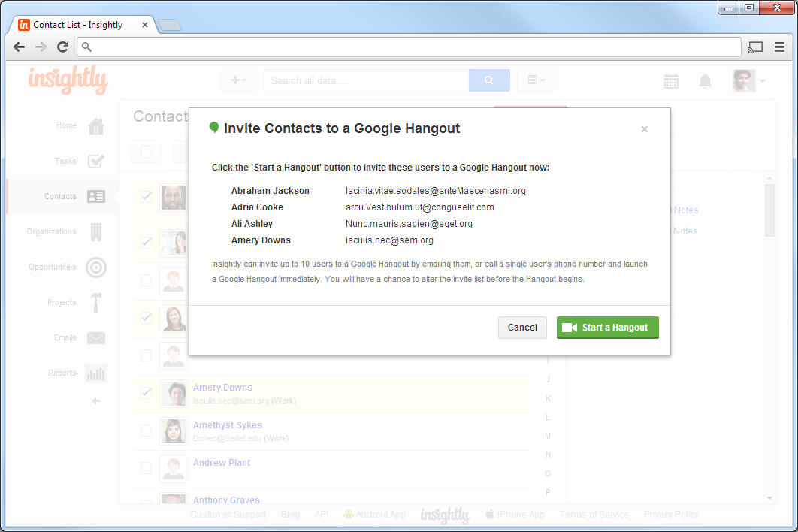Open a new browser tab
Screen dimensions: 798x532
coord(170,25)
